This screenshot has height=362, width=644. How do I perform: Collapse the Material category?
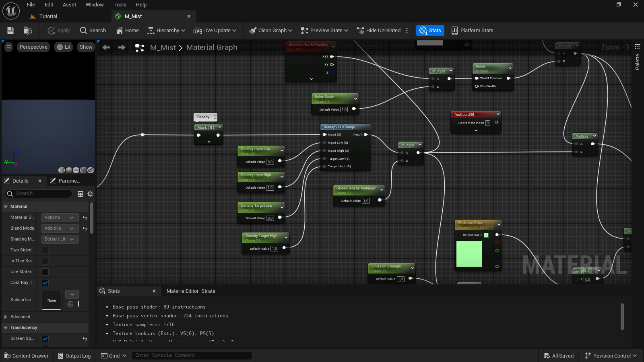click(6, 207)
